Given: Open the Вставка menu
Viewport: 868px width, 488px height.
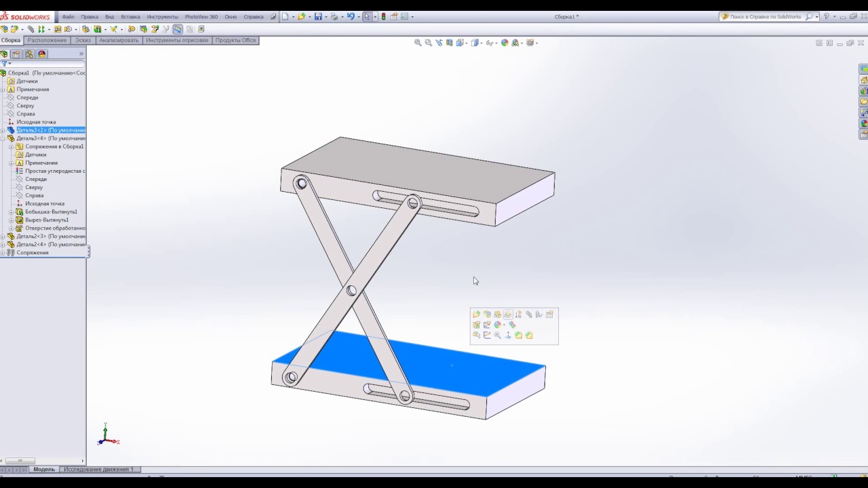Looking at the screenshot, I should [x=130, y=16].
